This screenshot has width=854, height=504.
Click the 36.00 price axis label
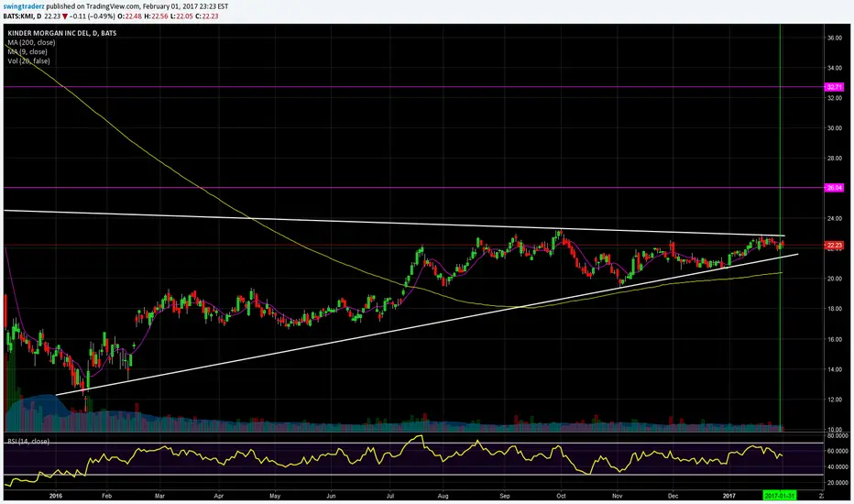tap(835, 38)
